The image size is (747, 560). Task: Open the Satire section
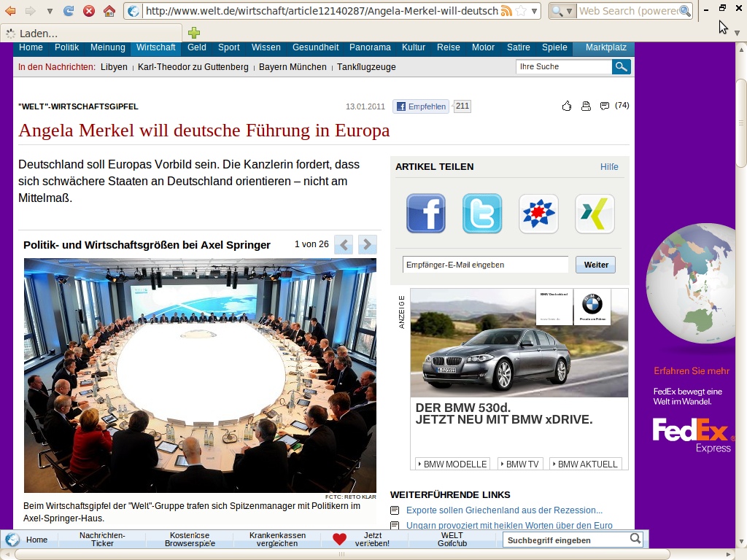[519, 47]
